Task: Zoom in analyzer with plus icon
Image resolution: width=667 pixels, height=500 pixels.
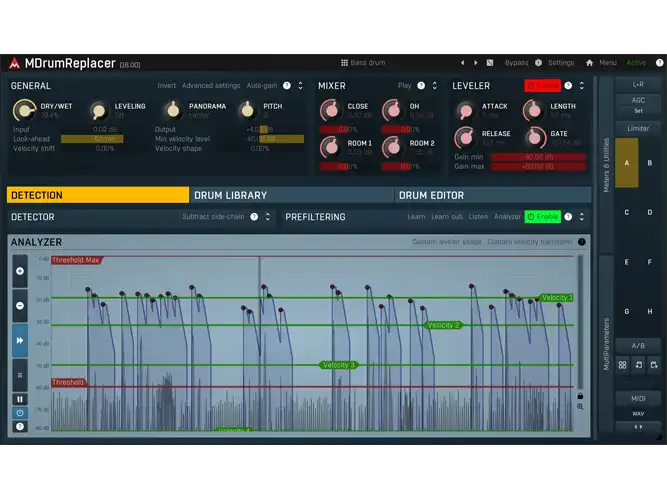Action: (x=20, y=271)
